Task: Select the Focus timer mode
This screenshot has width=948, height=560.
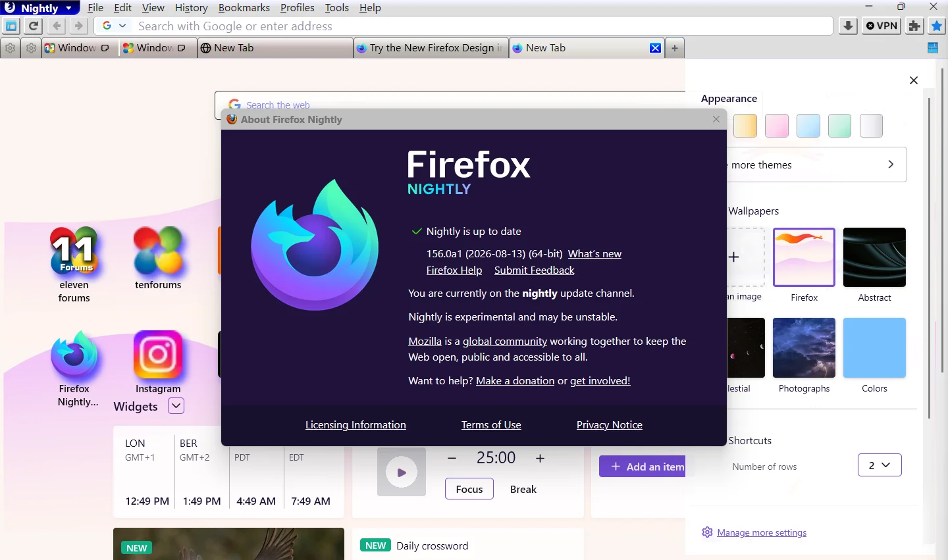Action: (469, 489)
